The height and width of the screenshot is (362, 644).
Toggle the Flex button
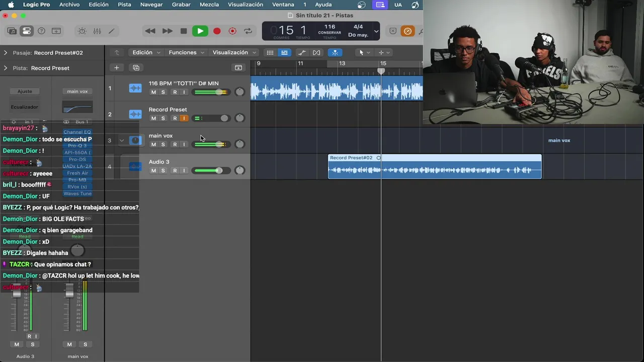click(x=316, y=52)
